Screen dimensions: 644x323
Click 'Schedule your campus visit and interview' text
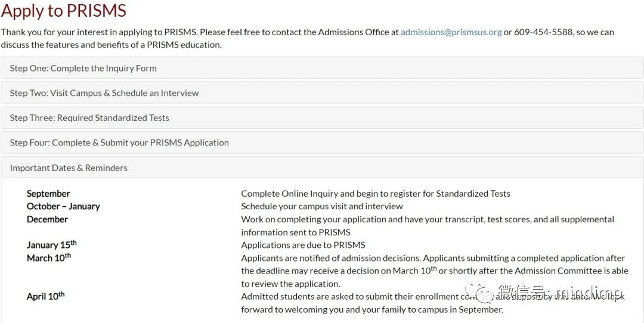coord(322,206)
